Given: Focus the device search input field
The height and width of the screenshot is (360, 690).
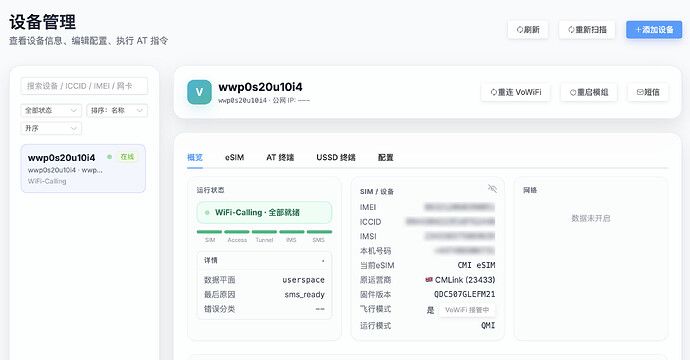Looking at the screenshot, I should coord(84,86).
